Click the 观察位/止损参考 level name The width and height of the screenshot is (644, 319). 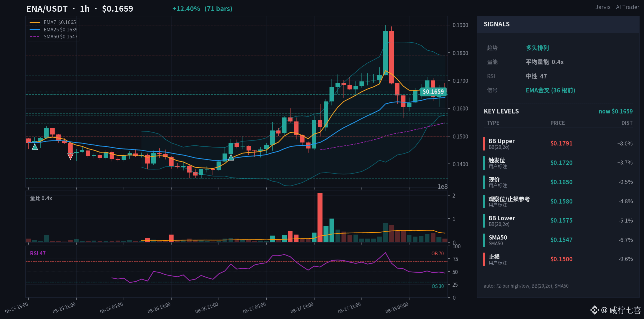(509, 199)
